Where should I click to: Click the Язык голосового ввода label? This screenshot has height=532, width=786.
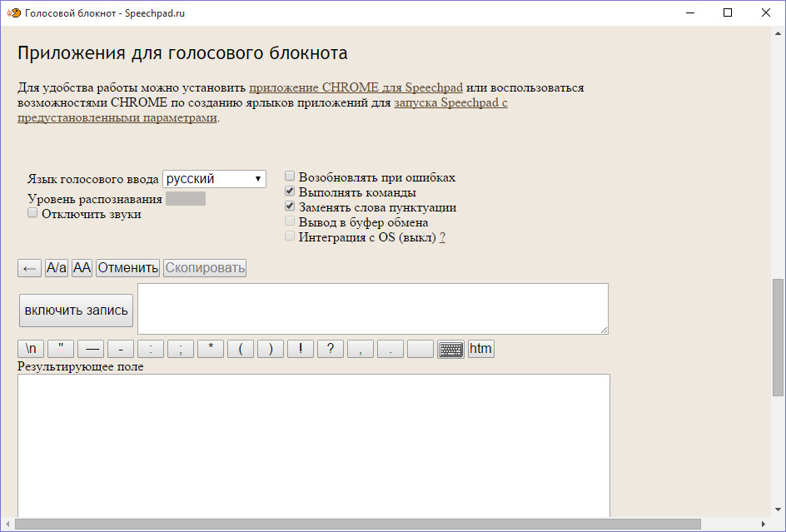[92, 180]
